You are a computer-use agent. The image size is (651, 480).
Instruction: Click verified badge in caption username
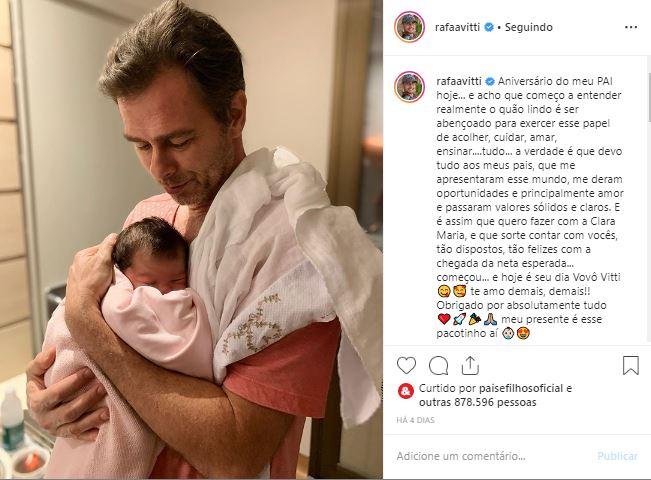(490, 81)
